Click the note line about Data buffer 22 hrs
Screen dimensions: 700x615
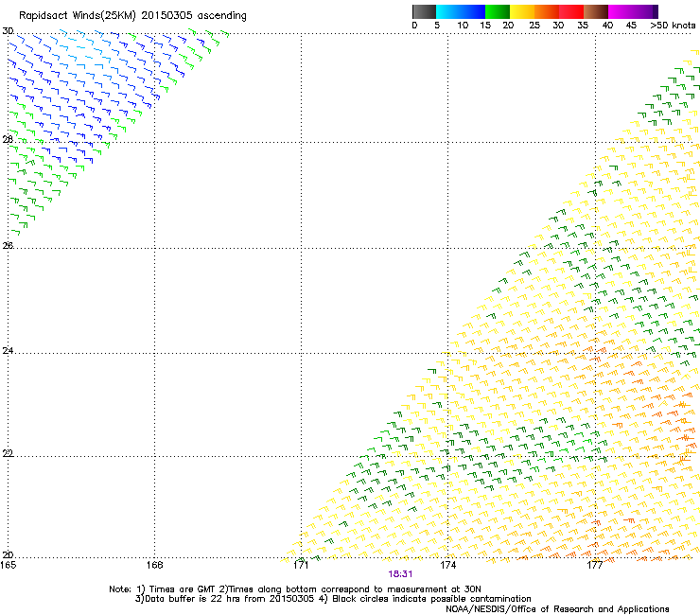[x=333, y=599]
